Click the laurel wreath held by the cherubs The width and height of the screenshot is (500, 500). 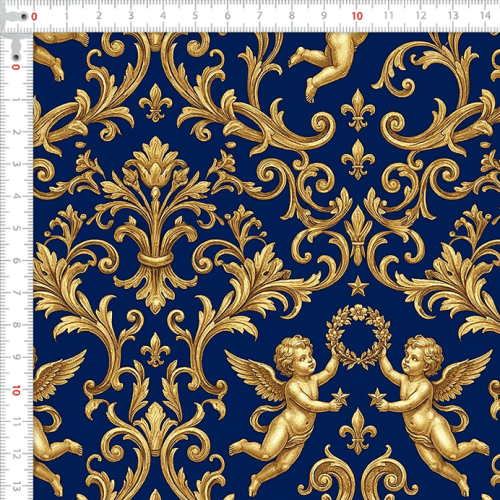[x=358, y=336]
